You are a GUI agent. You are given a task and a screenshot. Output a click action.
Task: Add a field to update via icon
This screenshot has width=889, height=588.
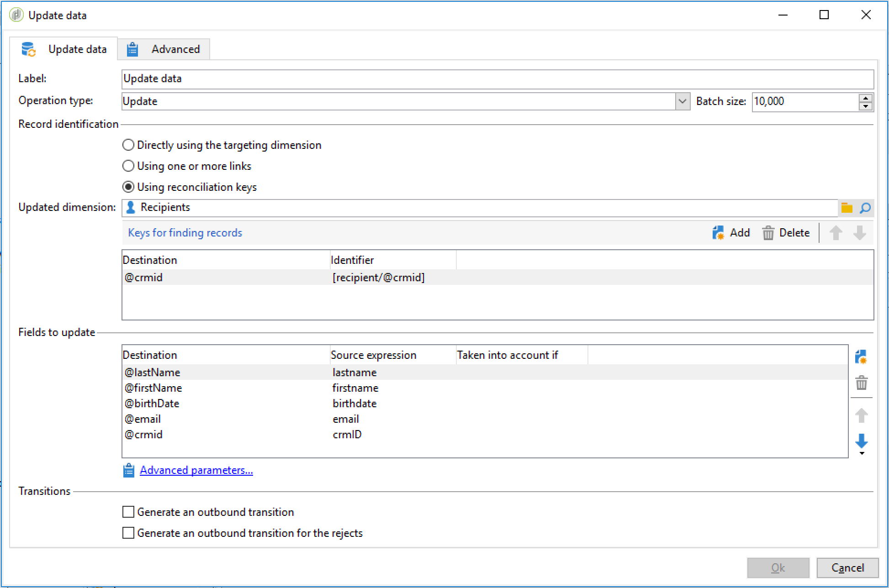click(x=861, y=357)
